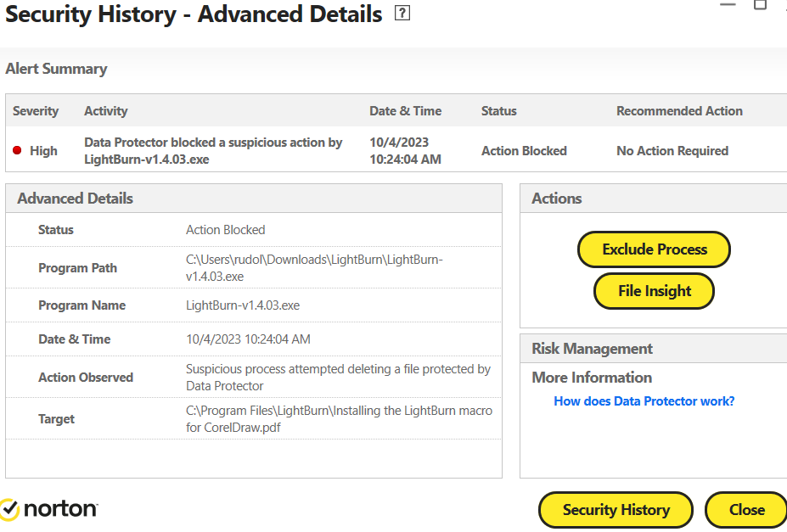Open File Insight for this alert
The image size is (787, 532).
(x=654, y=291)
